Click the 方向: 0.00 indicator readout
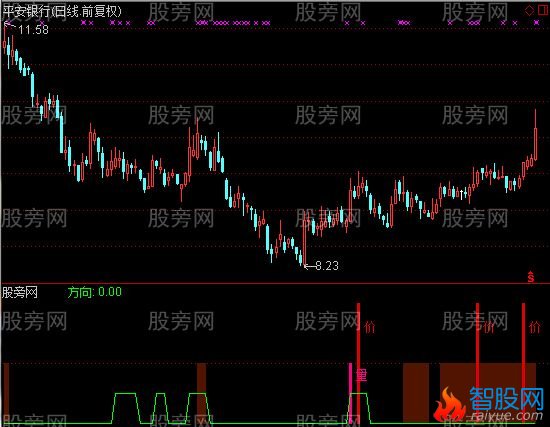The width and height of the screenshot is (550, 427). click(x=95, y=292)
